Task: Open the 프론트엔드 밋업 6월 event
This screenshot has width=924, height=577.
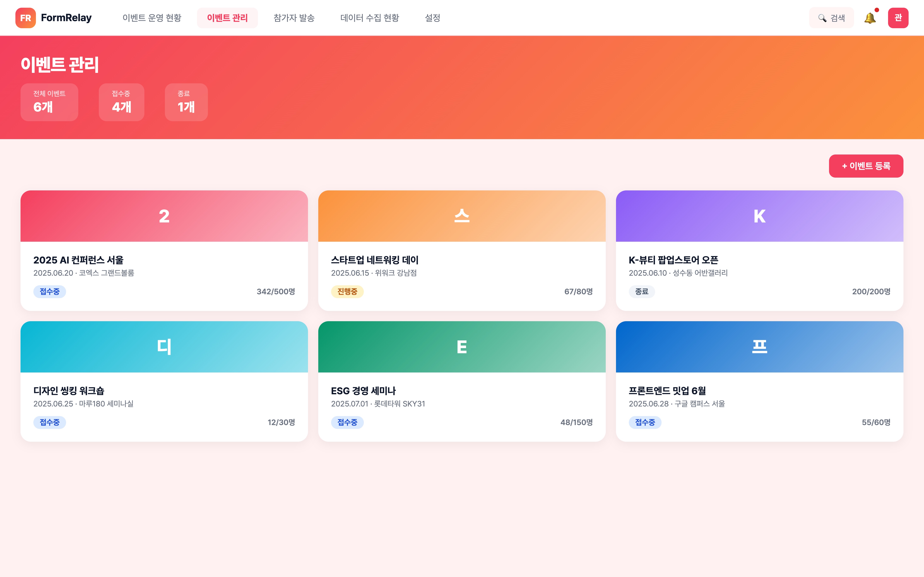Action: pyautogui.click(x=667, y=391)
